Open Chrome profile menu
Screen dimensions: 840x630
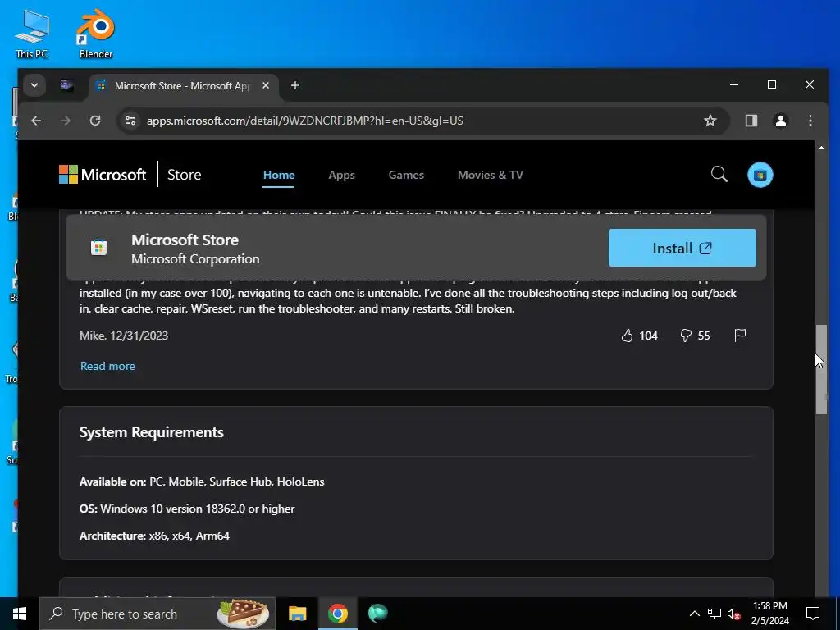point(781,121)
